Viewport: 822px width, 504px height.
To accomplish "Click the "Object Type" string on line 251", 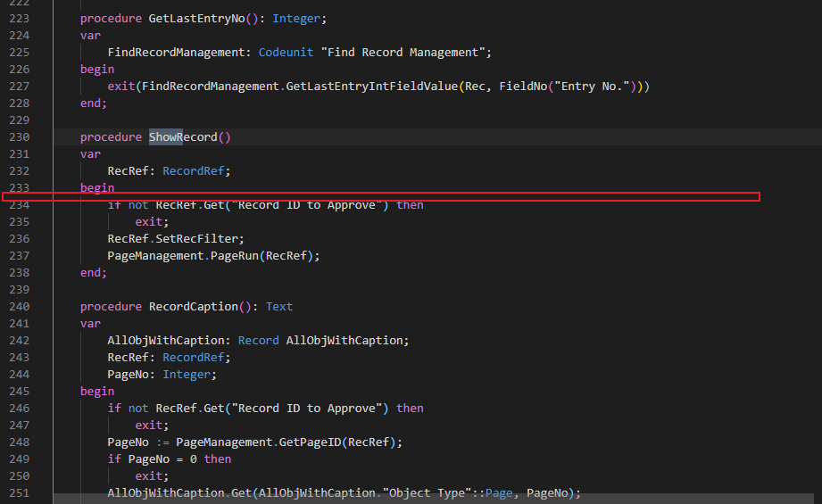I will click(x=427, y=493).
